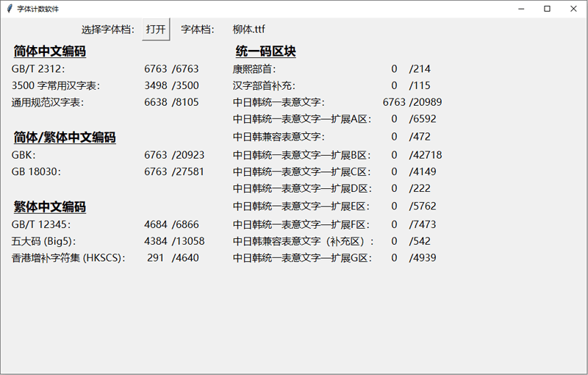Click the 香港增补字符集 (HKSCS) label
Screen dimensions: 588x375
68,258
